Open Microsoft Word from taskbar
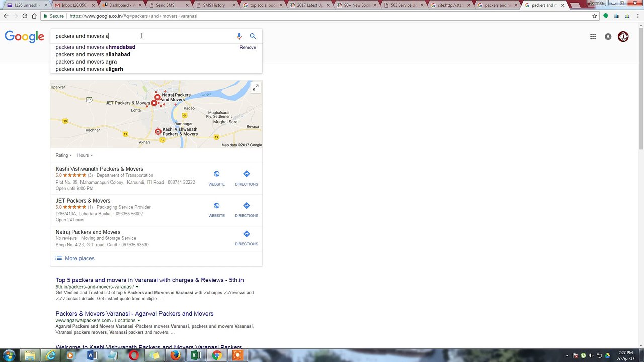This screenshot has width=644, height=362. tap(92, 356)
